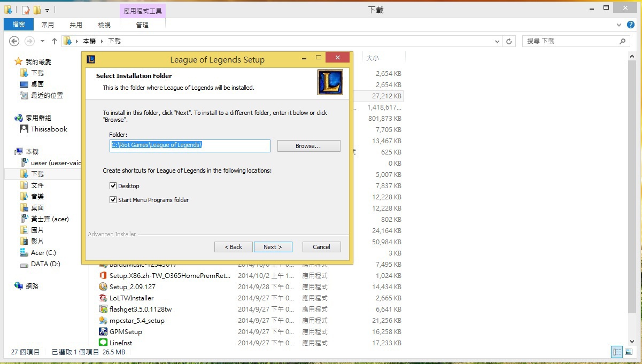Click the 家用群組 homegroup icon in the sidebar
Viewport: 642px width, 364px height.
[x=19, y=118]
